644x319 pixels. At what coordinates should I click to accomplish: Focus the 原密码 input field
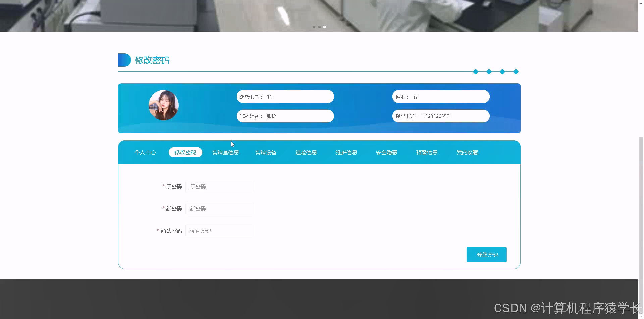219,186
